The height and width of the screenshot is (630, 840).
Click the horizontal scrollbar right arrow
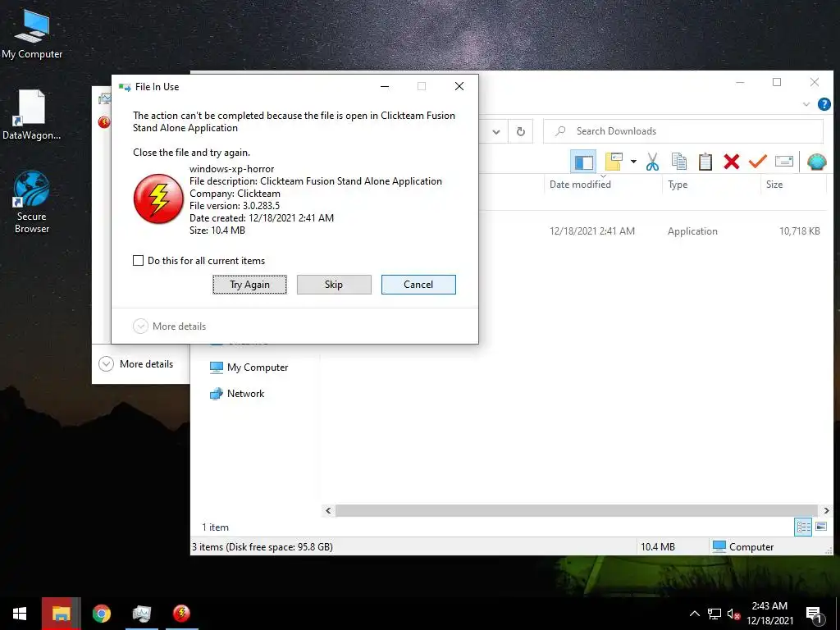click(x=826, y=510)
